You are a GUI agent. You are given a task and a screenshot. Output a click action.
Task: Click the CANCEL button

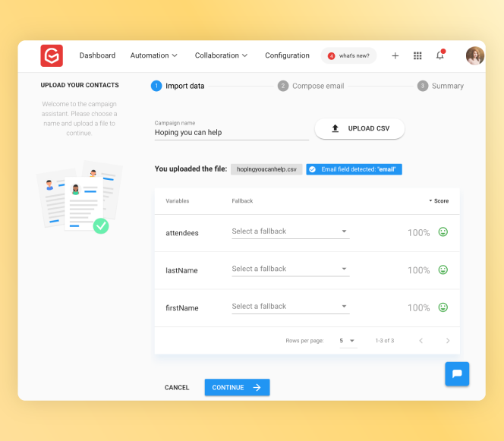point(177,388)
